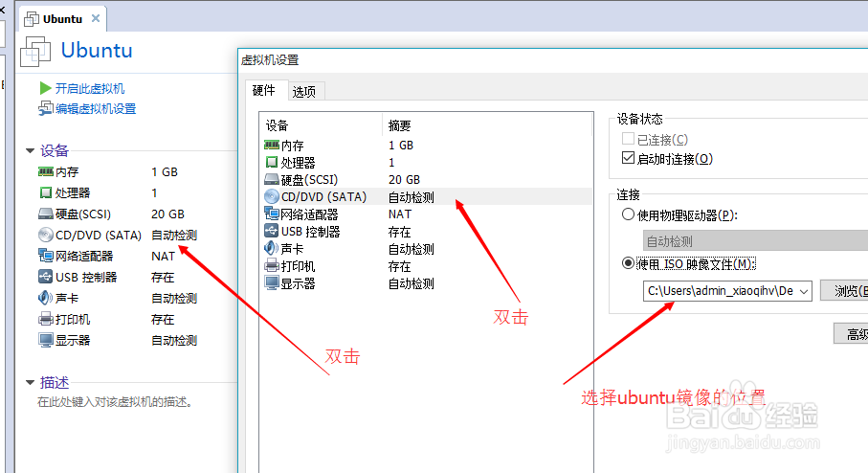Select 使用物理驱动器(P) radio button

(628, 214)
